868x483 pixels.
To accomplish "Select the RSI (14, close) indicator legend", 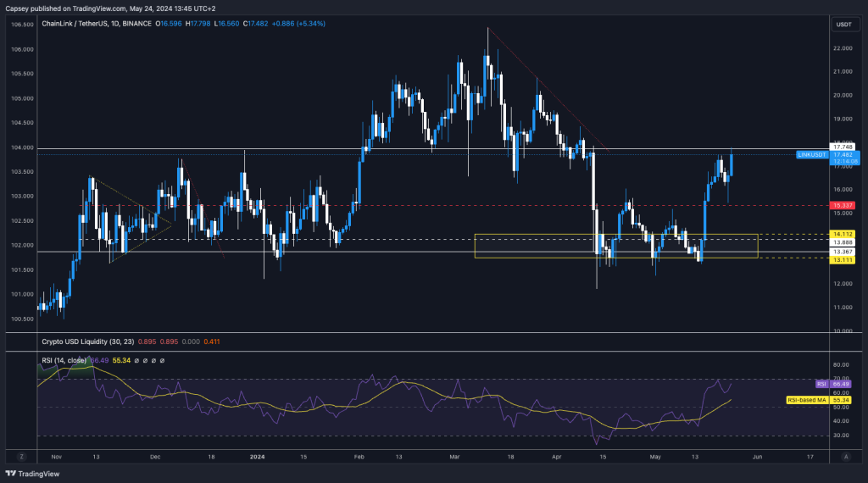I will click(64, 360).
